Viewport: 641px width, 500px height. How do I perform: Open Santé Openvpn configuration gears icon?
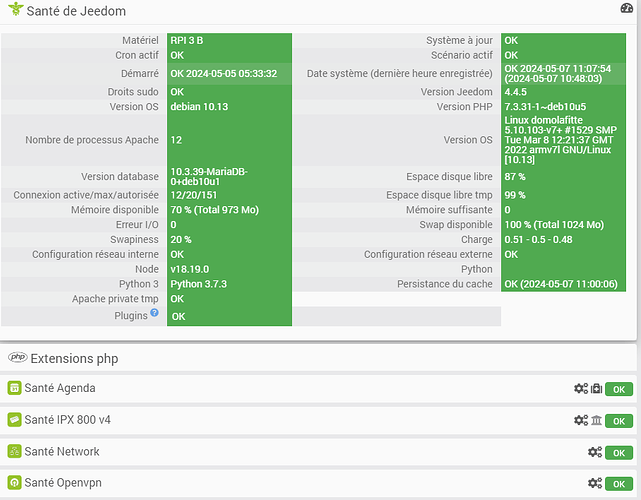pyautogui.click(x=594, y=484)
